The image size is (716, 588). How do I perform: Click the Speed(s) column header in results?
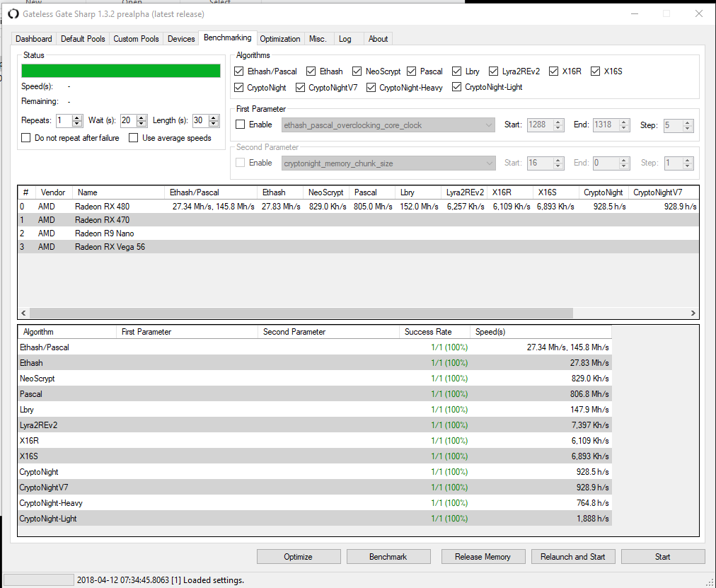(541, 332)
